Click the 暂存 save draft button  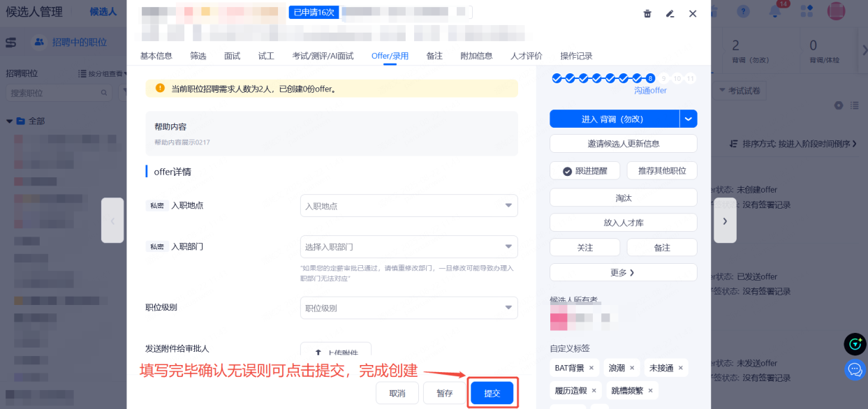tap(445, 393)
